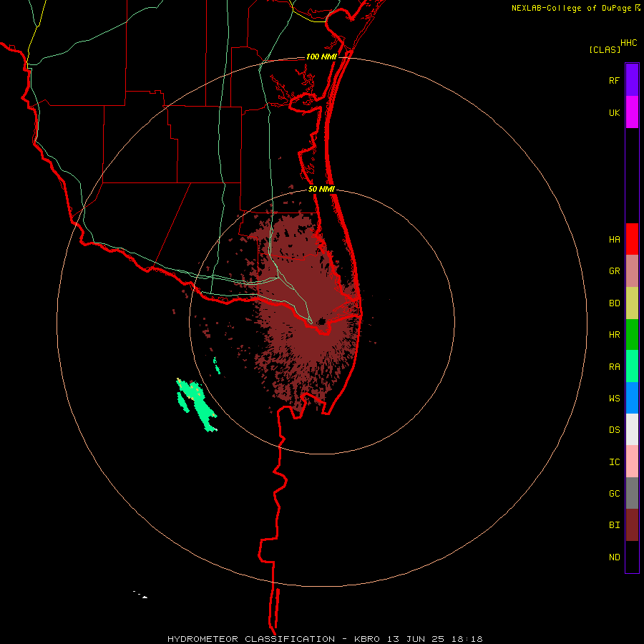Click the IC legend label
Screen dimensions: 644x644
click(614, 462)
